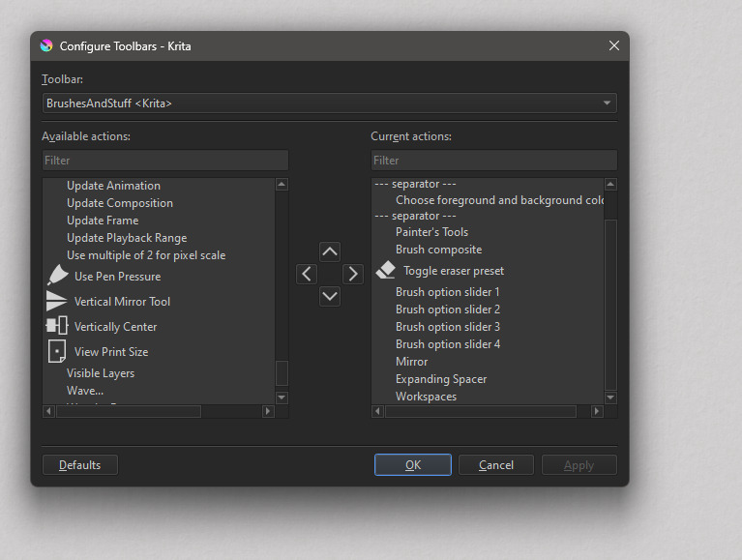742x560 pixels.
Task: Select Brush option slider 2
Action: [448, 309]
